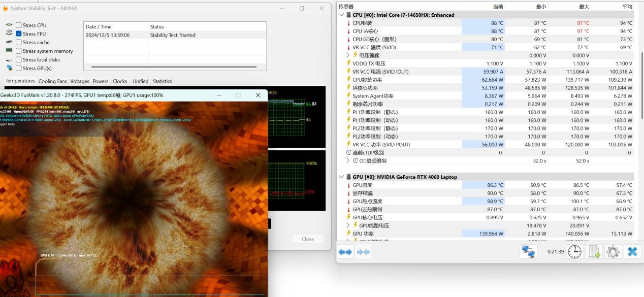
Task: Click the lightning icon on System Agent功率 row
Action: (x=348, y=96)
